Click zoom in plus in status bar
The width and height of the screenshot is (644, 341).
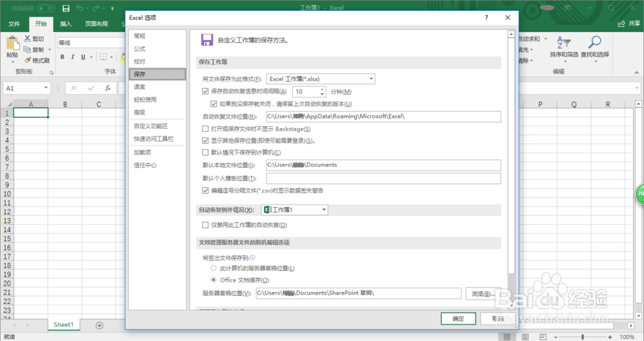click(611, 337)
